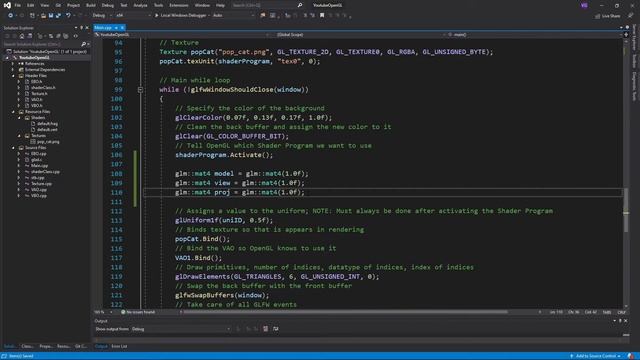
Task: Click the notifications icon in the status bar
Action: click(631, 356)
